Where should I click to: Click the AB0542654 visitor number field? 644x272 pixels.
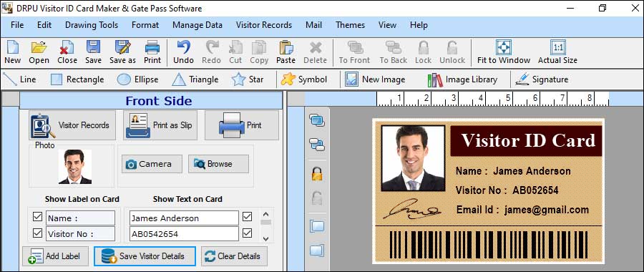click(184, 234)
